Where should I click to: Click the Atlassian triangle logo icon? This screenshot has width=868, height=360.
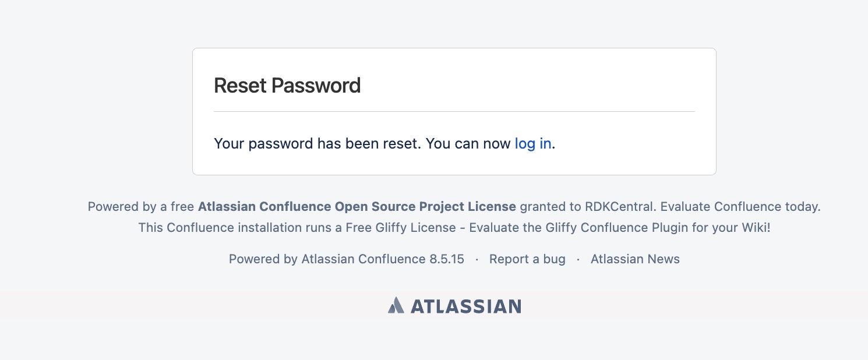point(396,305)
